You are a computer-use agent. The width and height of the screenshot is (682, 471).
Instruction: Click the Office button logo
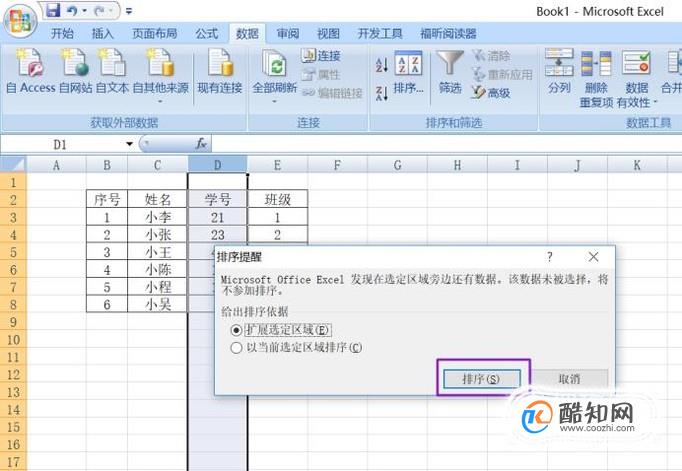pos(20,21)
